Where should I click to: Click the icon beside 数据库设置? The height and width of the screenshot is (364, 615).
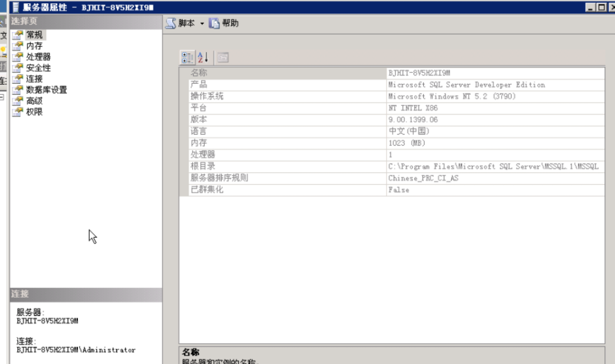(18, 90)
